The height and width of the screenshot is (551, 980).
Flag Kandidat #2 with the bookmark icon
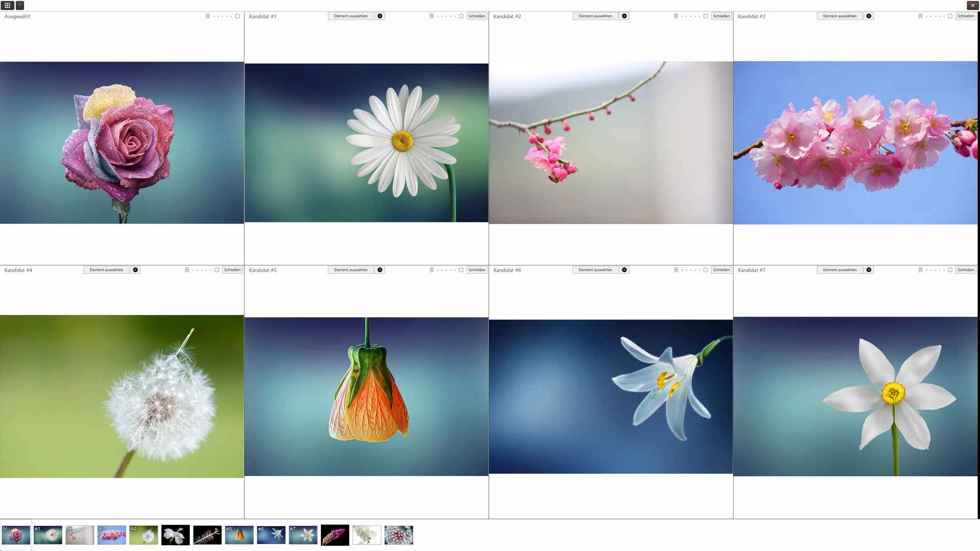click(x=676, y=16)
